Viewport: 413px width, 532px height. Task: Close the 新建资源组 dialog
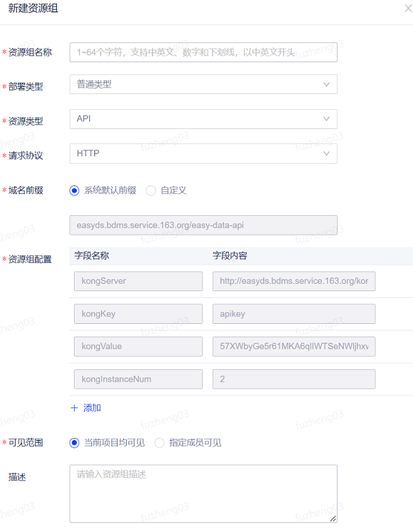(408, 9)
